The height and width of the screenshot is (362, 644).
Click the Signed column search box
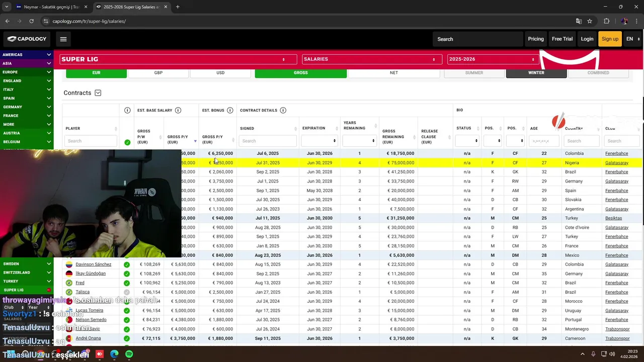268,141
